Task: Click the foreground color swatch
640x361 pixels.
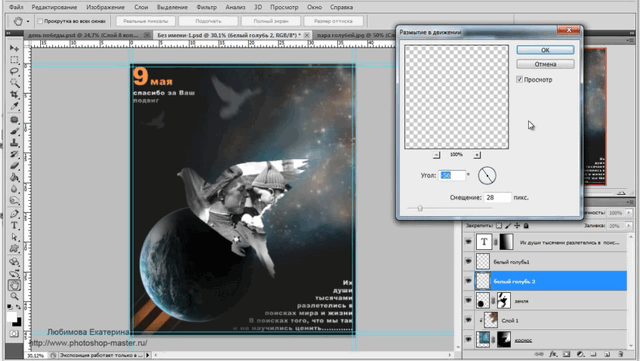Action: [x=12, y=317]
